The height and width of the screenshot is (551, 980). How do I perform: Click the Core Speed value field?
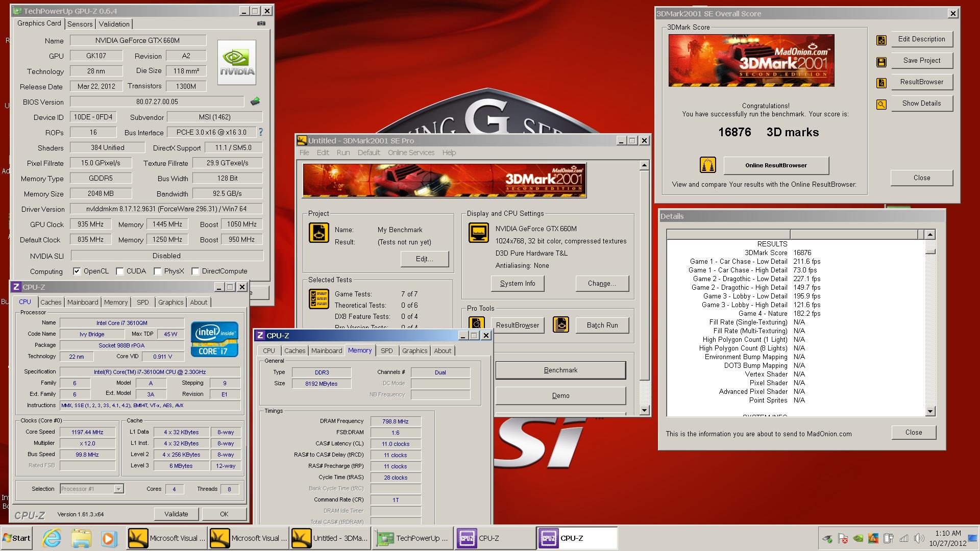(87, 432)
